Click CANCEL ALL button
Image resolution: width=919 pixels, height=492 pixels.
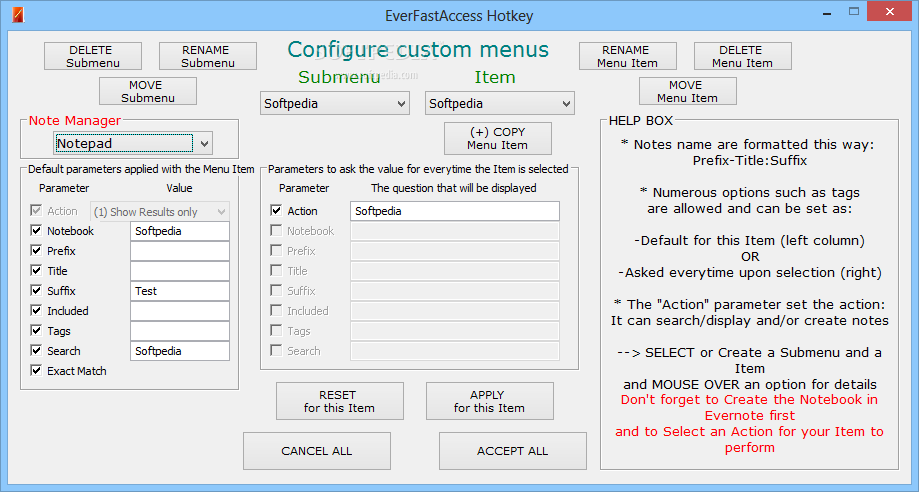(317, 451)
